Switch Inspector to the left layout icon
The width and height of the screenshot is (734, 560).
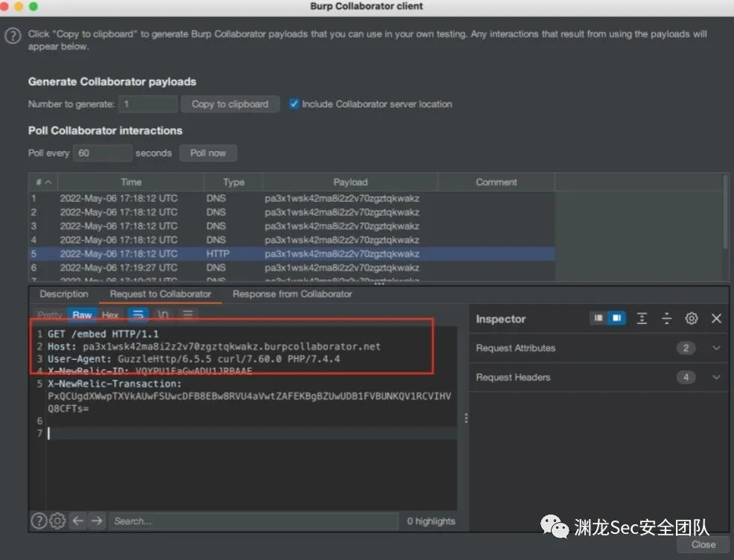tap(599, 319)
